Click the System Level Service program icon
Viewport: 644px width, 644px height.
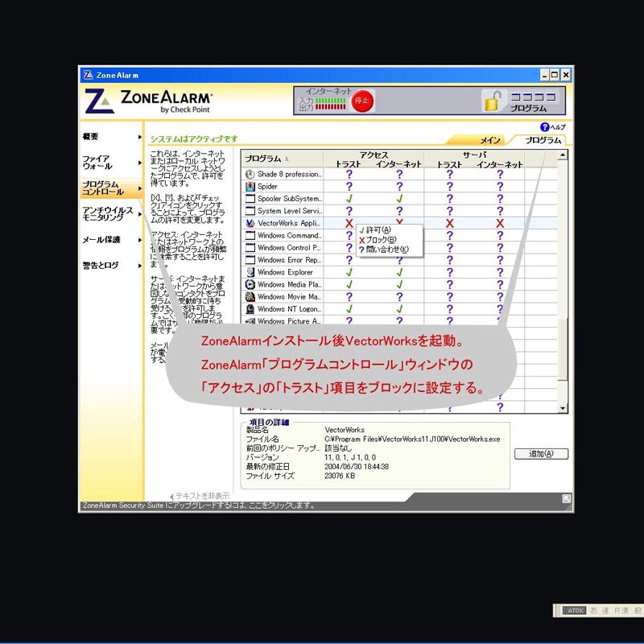[x=250, y=211]
